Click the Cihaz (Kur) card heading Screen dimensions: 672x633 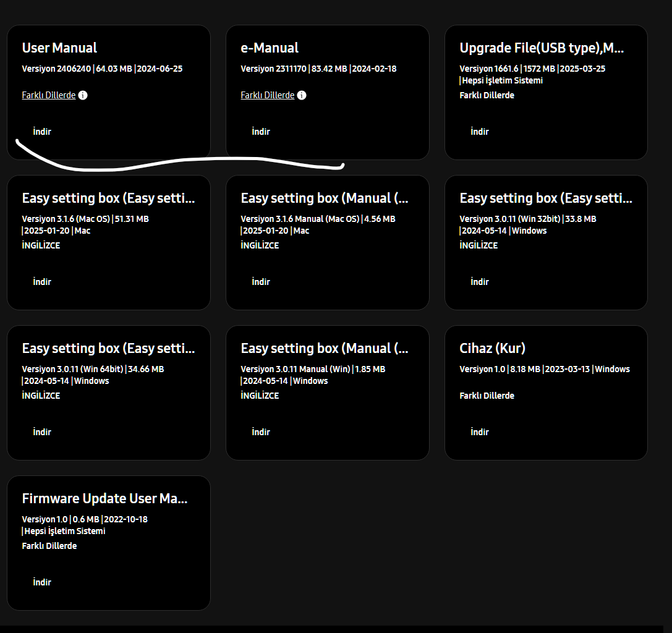click(x=492, y=348)
